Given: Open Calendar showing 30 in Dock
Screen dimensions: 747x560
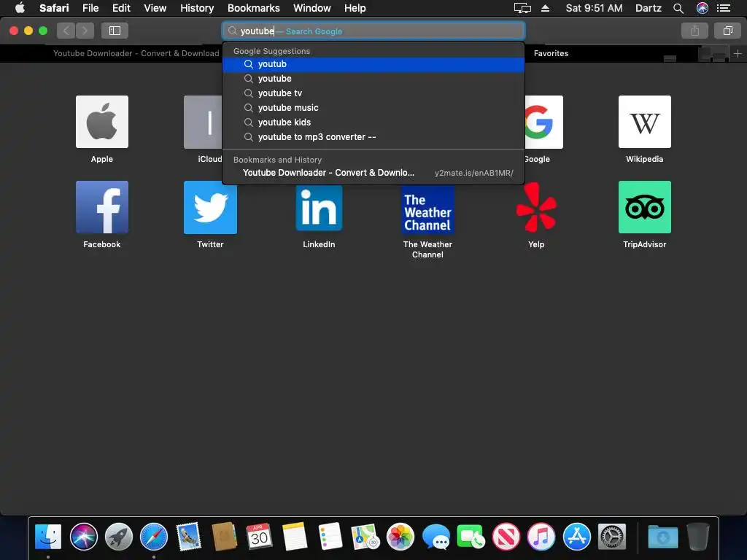Looking at the screenshot, I should [x=259, y=537].
